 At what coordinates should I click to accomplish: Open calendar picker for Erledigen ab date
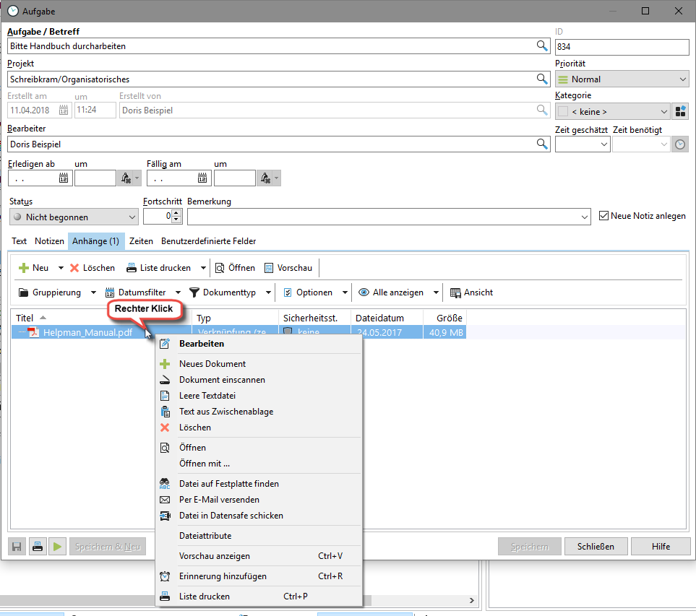(64, 178)
